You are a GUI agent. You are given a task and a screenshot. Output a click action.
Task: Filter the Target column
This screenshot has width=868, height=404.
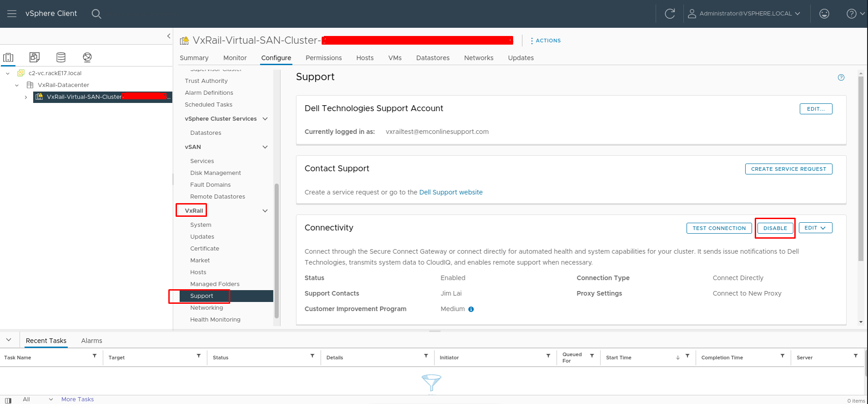(199, 356)
